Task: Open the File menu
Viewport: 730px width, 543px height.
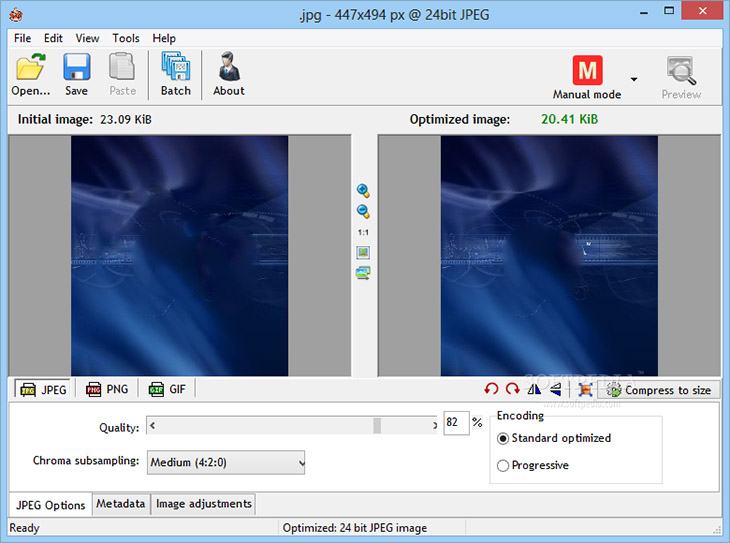Action: coord(22,38)
